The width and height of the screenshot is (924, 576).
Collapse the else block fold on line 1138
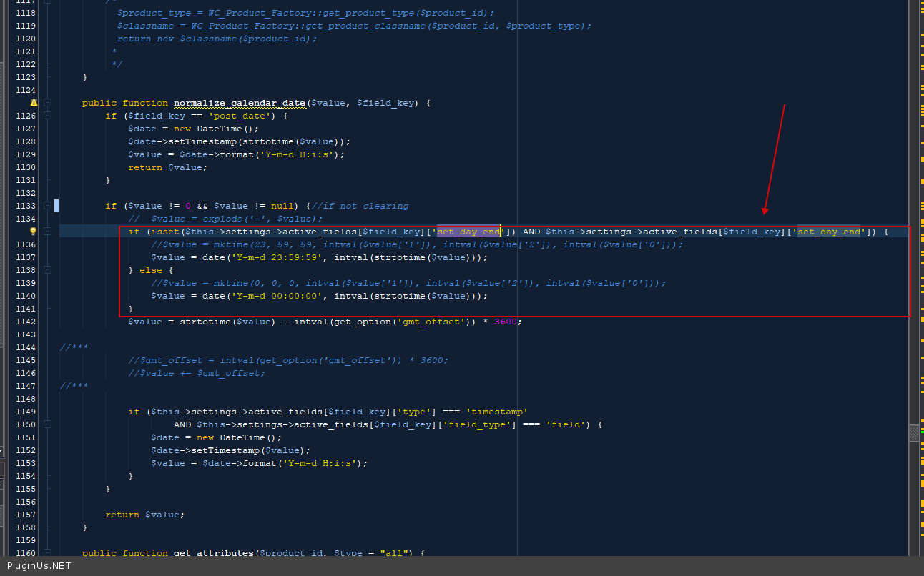[47, 270]
